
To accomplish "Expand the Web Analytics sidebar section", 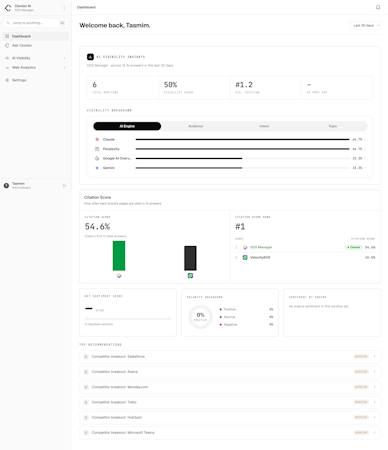I will pos(36,67).
